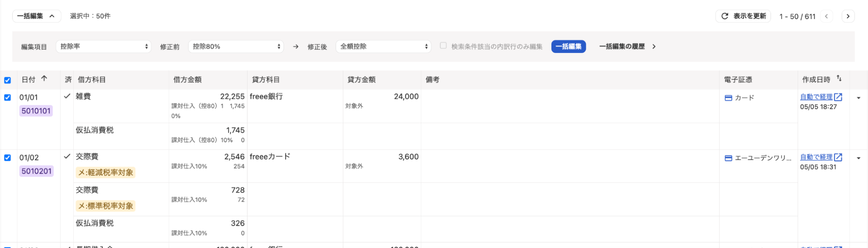Click the refresh icon in 表示を更新
868x248 pixels.
(x=725, y=16)
